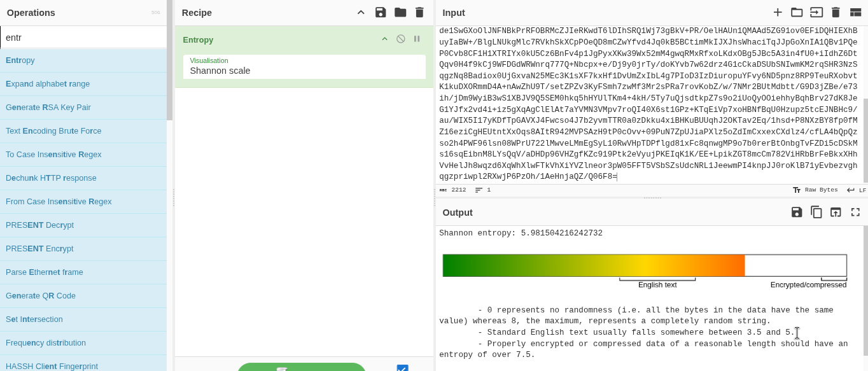Select Dechunk HTTP response operation
Screen dimensions: 868x371
click(x=83, y=178)
